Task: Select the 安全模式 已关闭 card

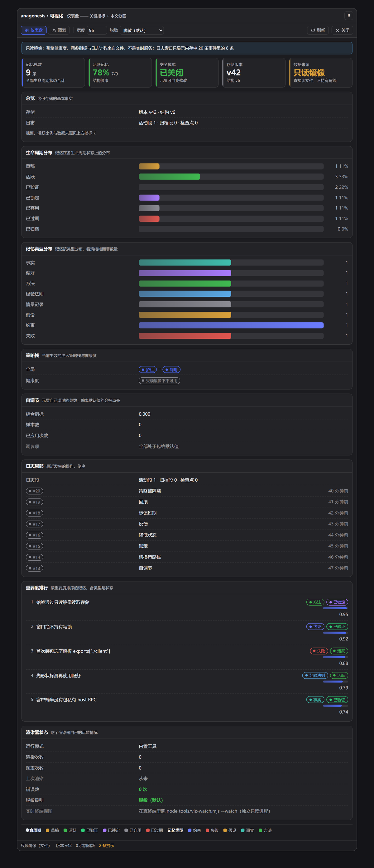Action: [187, 73]
